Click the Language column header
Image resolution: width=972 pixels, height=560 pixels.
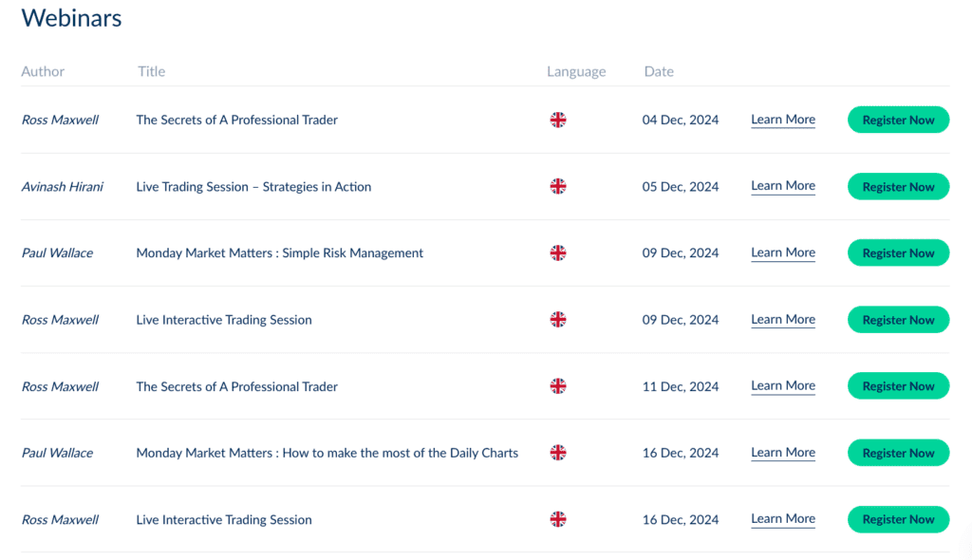point(576,72)
